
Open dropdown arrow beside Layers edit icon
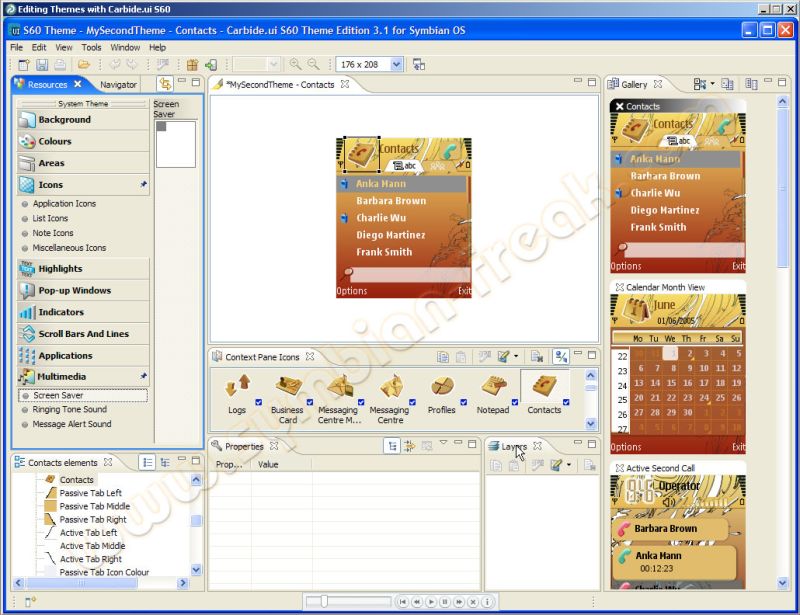[x=569, y=464]
